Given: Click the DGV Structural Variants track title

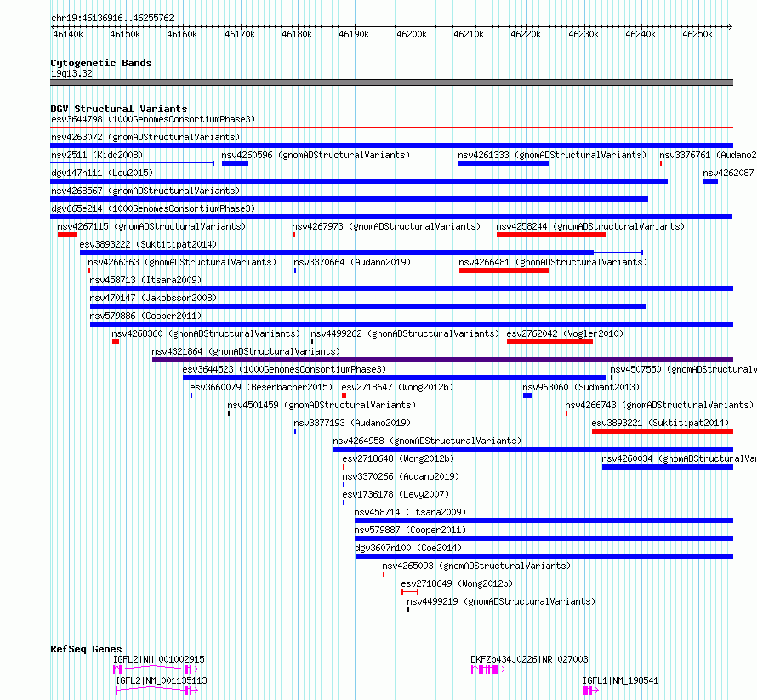Looking at the screenshot, I should [x=119, y=109].
